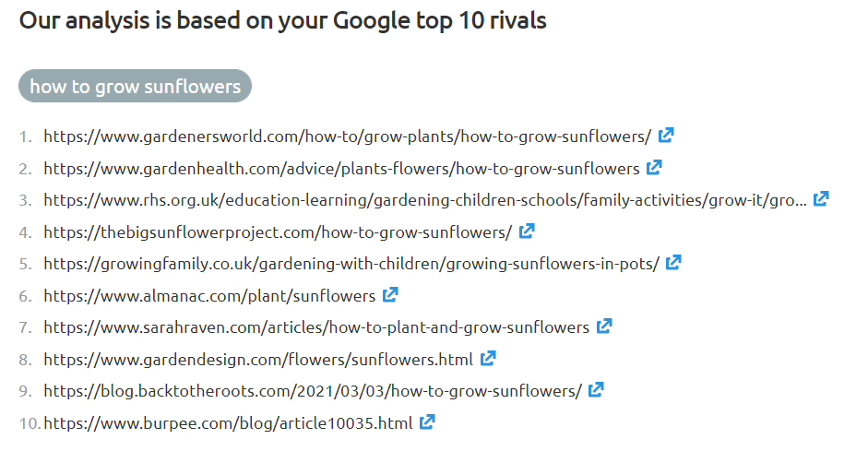Open the truncated rhs.org.uk education-learning URL
Image resolution: width=868 pixels, height=451 pixels.
click(425, 200)
